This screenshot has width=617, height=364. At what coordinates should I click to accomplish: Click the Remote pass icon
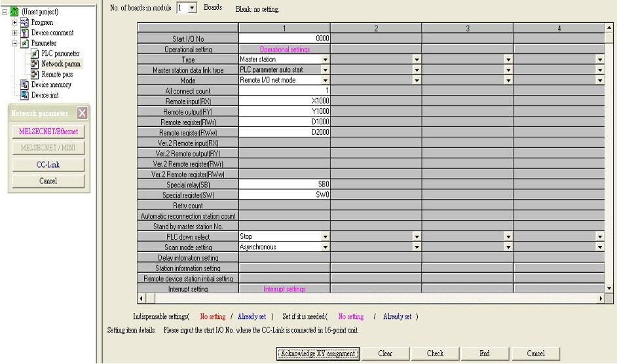pyautogui.click(x=35, y=74)
